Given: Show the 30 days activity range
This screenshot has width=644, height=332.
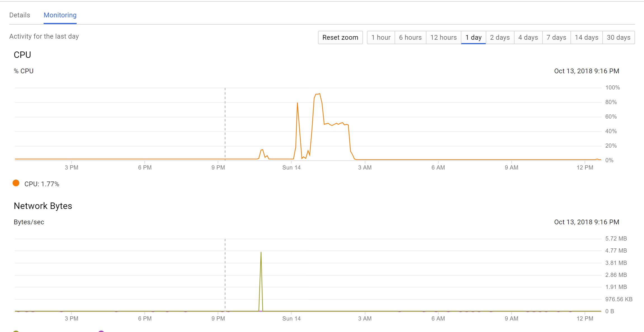Looking at the screenshot, I should point(618,37).
